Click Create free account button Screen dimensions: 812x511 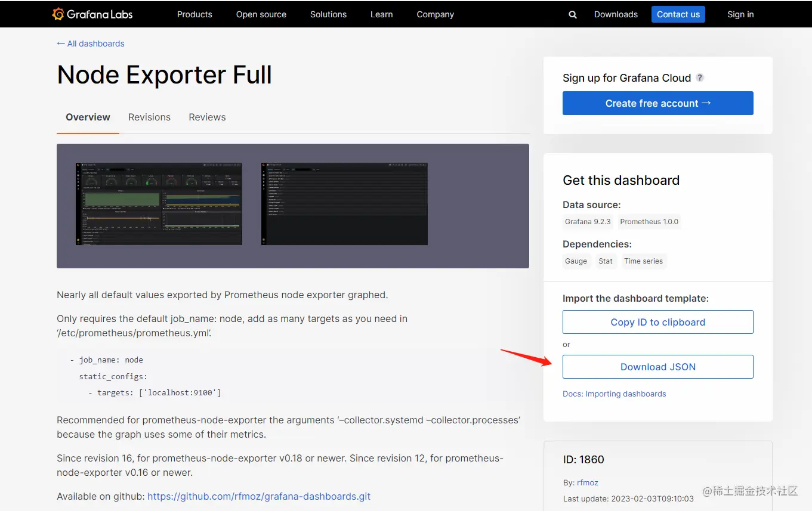click(658, 103)
